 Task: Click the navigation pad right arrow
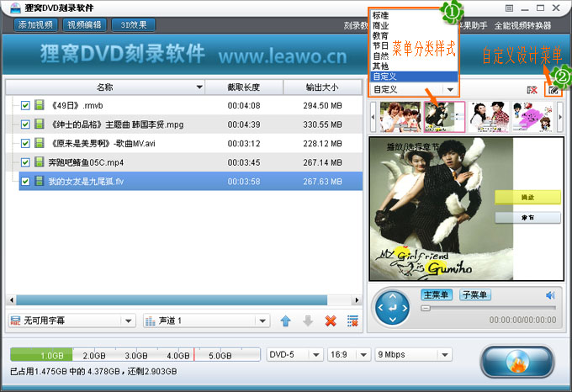405,308
